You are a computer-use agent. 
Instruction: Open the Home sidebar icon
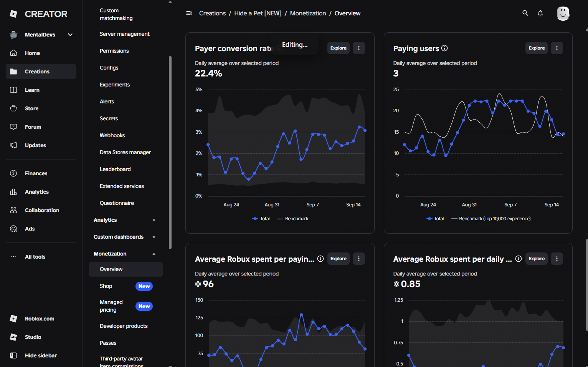coord(13,53)
